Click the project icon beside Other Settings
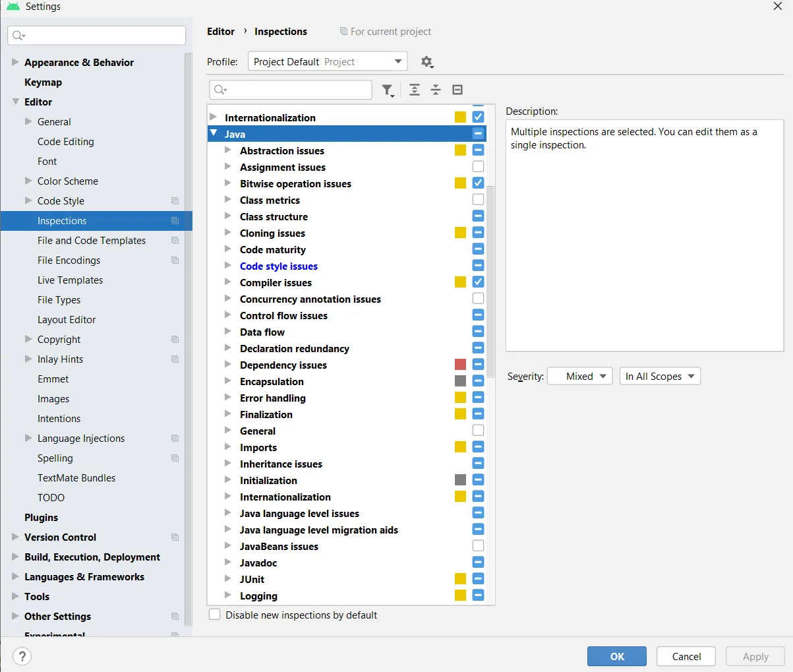Image resolution: width=793 pixels, height=672 pixels. click(x=175, y=617)
